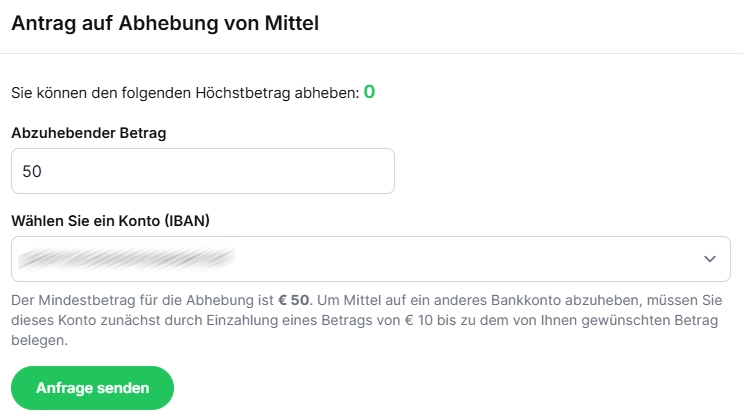This screenshot has width=743, height=415.
Task: Open the IBAN account dropdown
Action: pos(370,259)
